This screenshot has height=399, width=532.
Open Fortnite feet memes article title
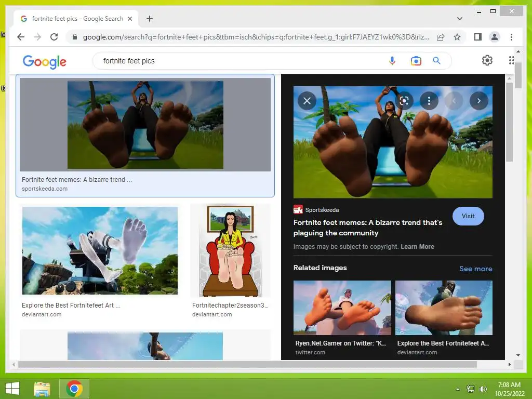(x=368, y=228)
